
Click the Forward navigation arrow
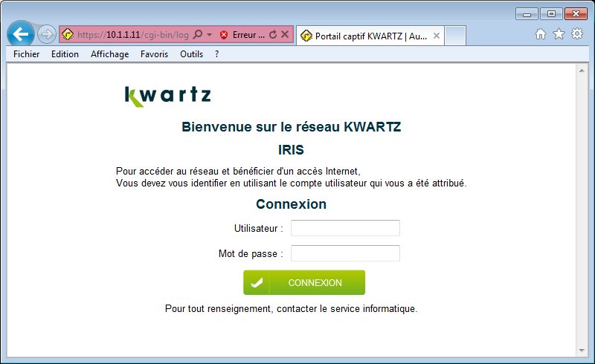(x=47, y=35)
